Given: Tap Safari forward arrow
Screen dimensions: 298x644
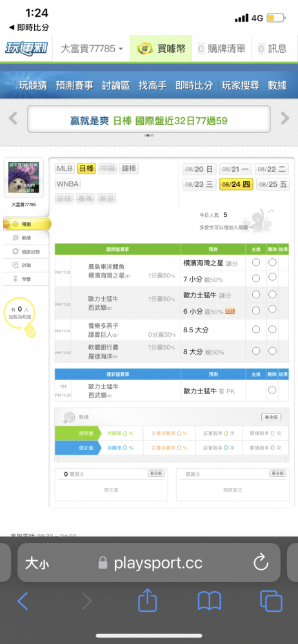Looking at the screenshot, I should (x=86, y=601).
